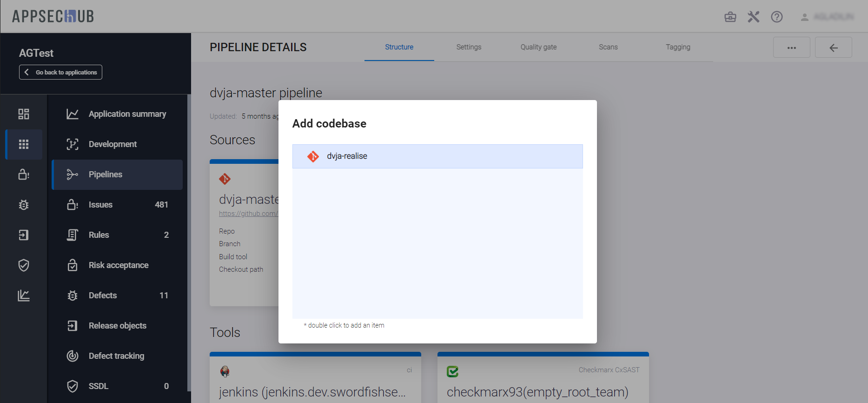Open the tools wrench icon in header
The image size is (868, 403).
pyautogui.click(x=753, y=17)
